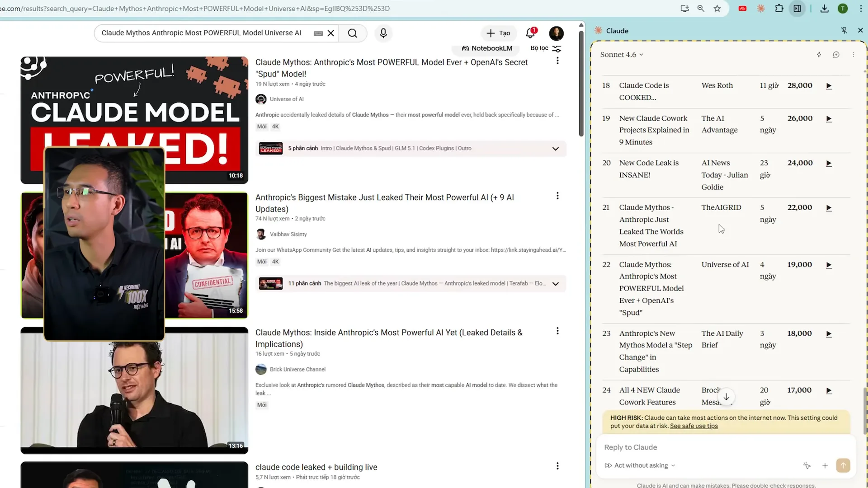The image size is (868, 488).
Task: Click the YouTube page vertical scrollbar
Action: pyautogui.click(x=581, y=84)
